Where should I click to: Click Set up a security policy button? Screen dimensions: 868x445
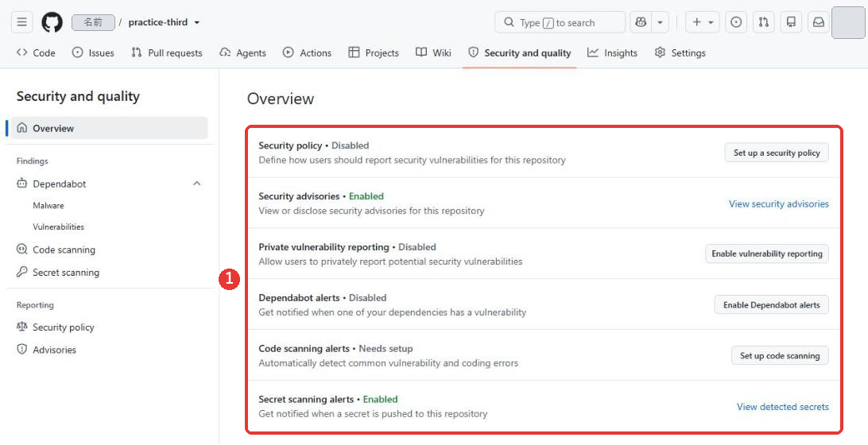[x=777, y=153]
